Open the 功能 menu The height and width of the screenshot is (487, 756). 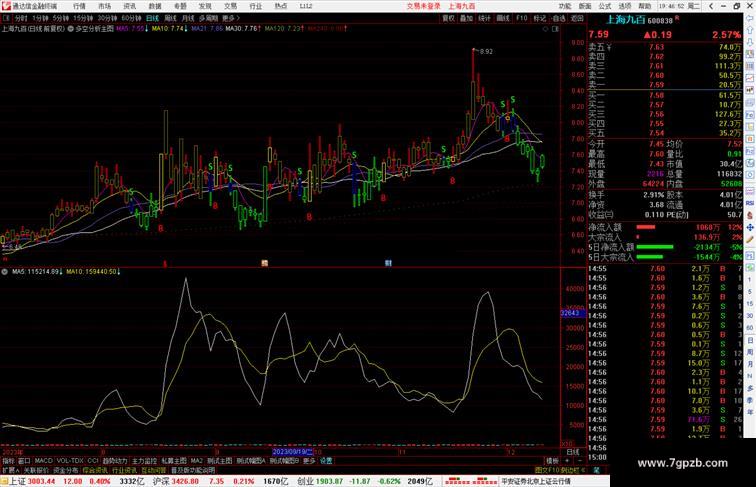click(x=565, y=6)
